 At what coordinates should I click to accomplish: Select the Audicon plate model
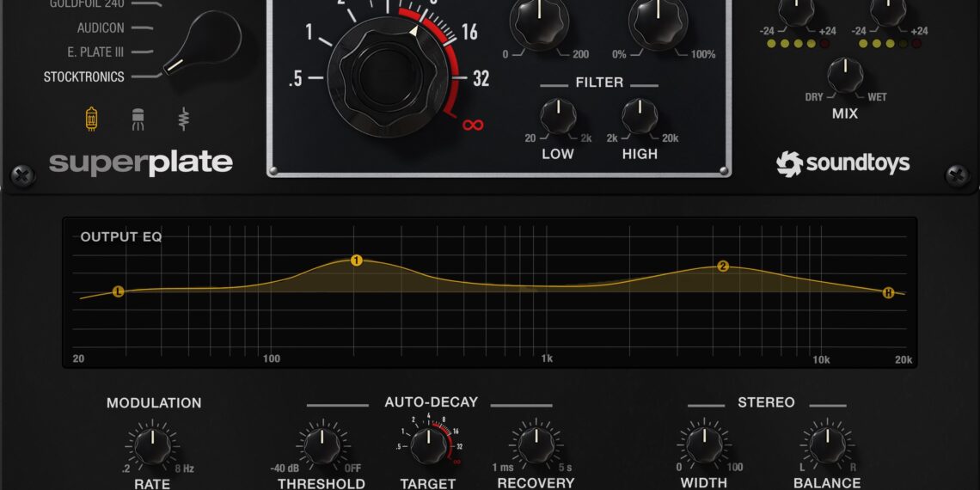[101, 28]
